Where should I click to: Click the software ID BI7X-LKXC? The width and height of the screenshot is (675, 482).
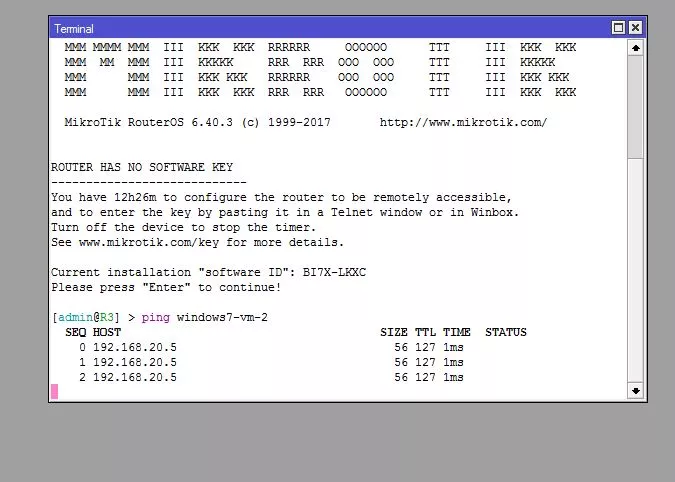[x=334, y=272]
